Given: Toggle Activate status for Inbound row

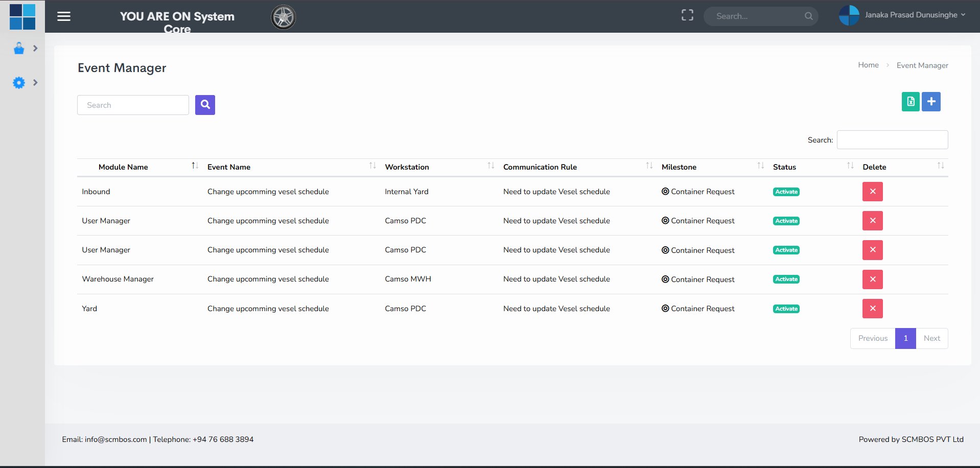Looking at the screenshot, I should coord(786,192).
